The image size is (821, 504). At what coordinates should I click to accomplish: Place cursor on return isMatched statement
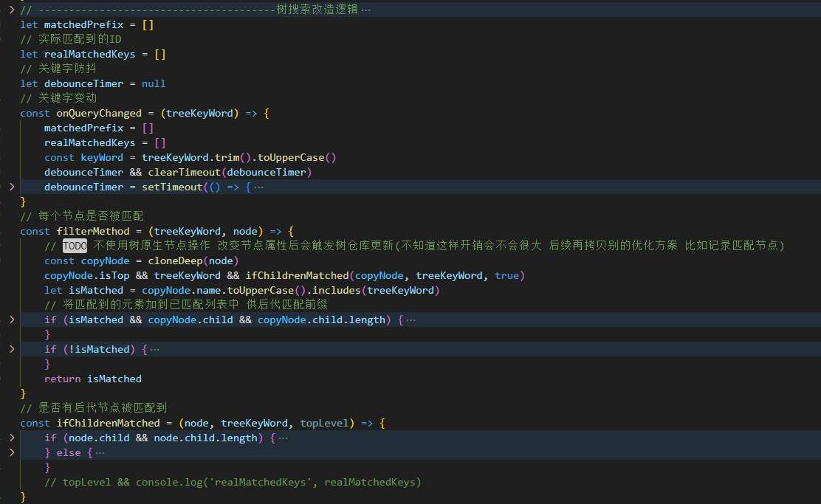[x=92, y=379]
